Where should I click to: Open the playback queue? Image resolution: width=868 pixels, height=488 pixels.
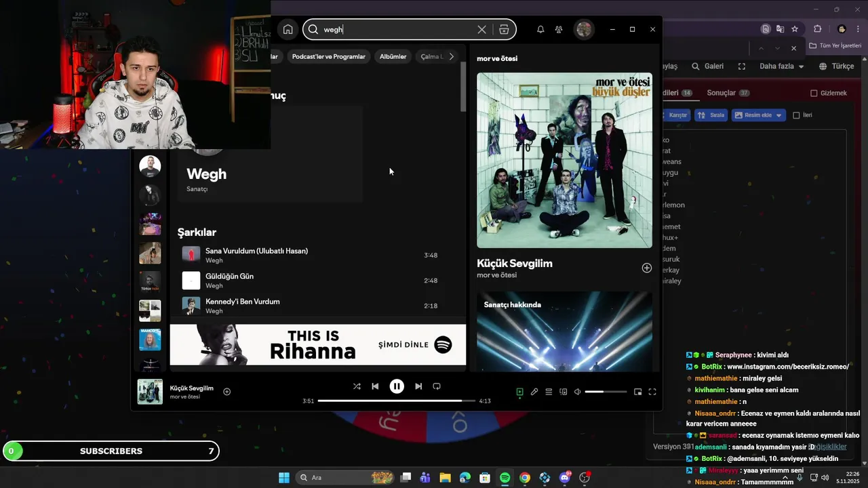click(549, 392)
